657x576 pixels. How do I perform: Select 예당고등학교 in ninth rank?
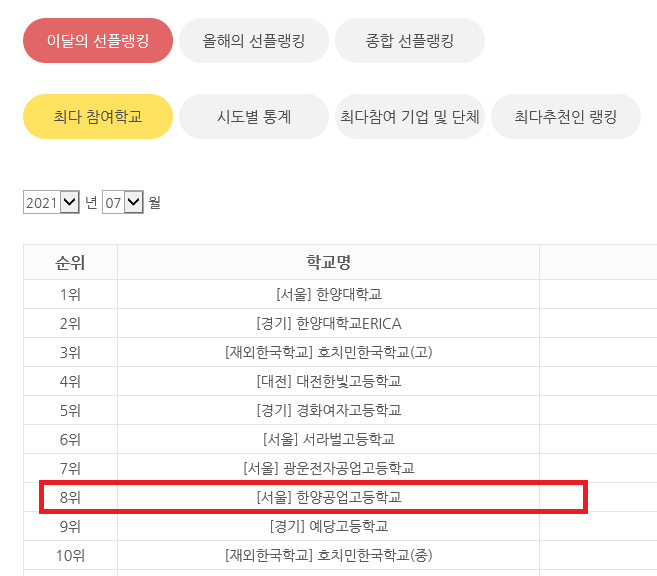pos(328,526)
